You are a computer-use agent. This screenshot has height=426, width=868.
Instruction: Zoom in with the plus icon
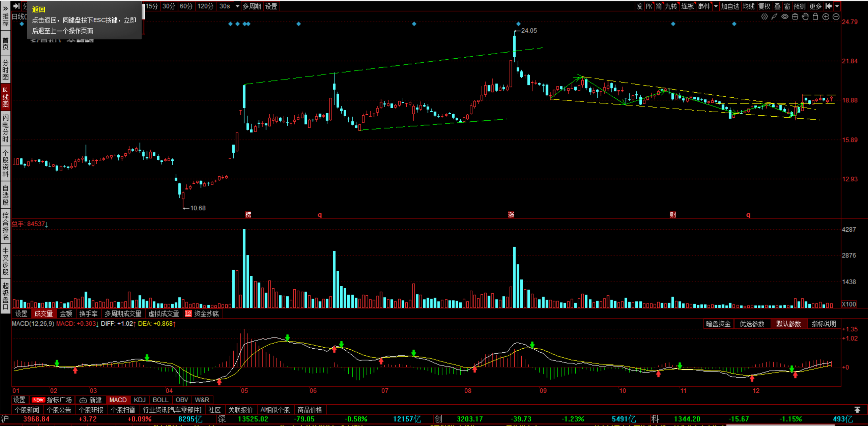pos(826,17)
